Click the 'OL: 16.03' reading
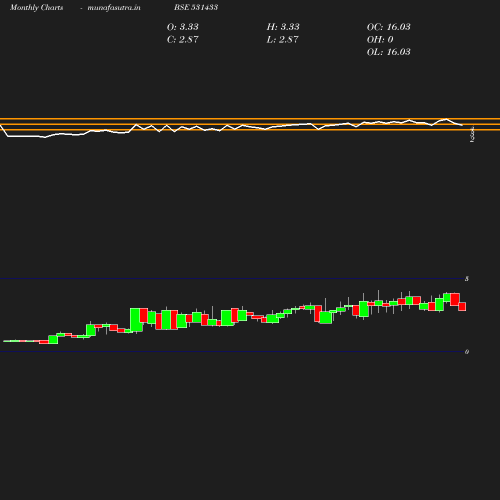The height and width of the screenshot is (500, 500). (389, 52)
